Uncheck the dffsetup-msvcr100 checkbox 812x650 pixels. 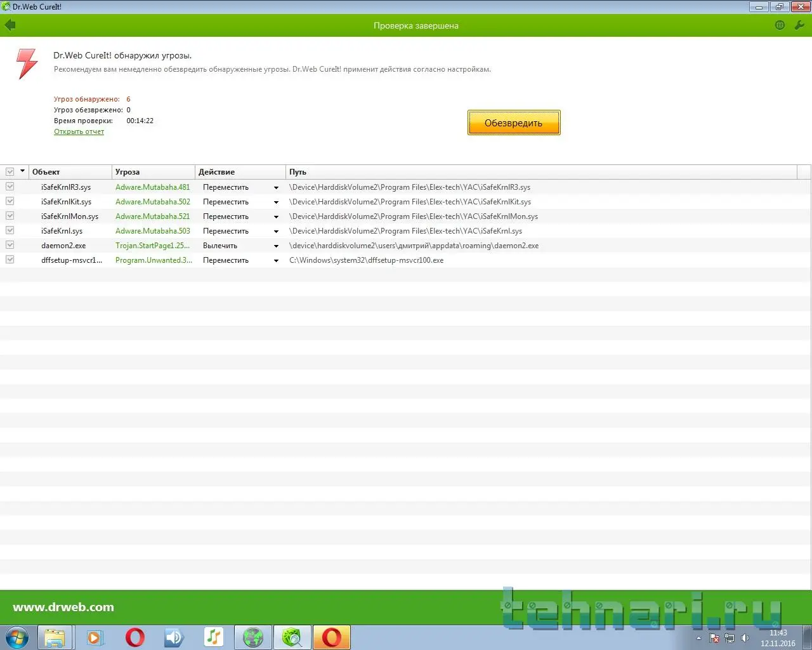coord(10,260)
